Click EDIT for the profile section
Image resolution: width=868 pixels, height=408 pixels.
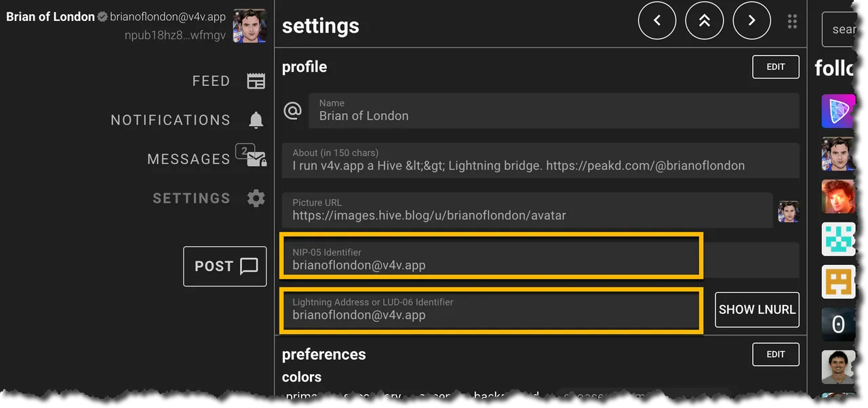pos(776,67)
